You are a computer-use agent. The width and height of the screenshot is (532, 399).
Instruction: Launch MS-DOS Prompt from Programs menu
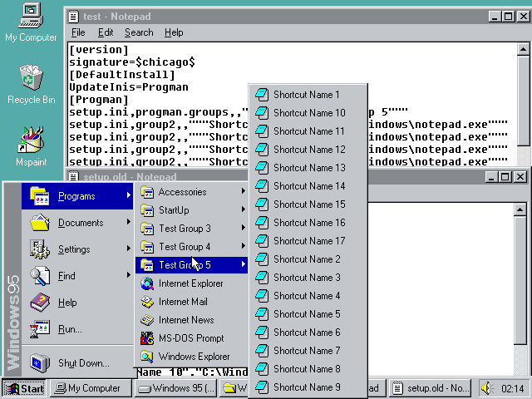(x=190, y=338)
